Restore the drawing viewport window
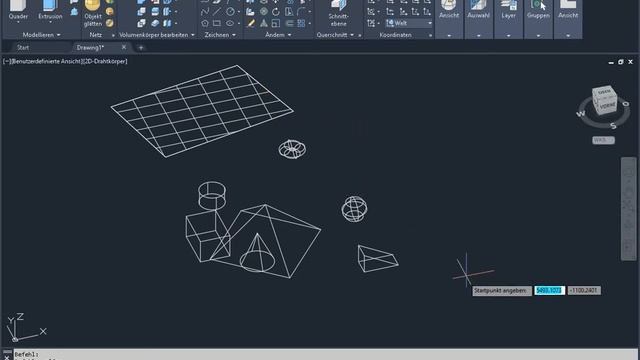Image resolution: width=640 pixels, height=360 pixels. (x=620, y=62)
